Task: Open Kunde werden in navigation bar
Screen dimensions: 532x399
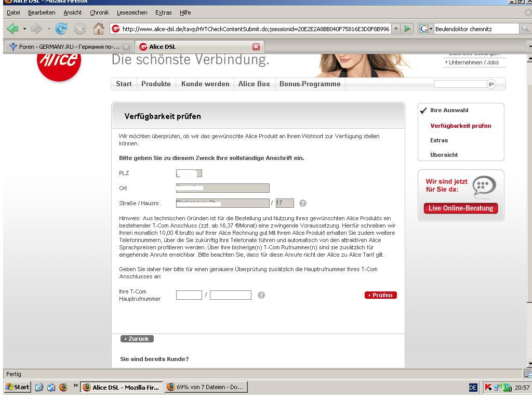Action: 205,84
